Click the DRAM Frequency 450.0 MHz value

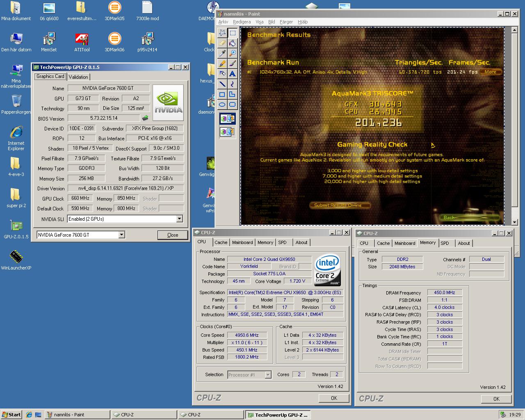(445, 292)
